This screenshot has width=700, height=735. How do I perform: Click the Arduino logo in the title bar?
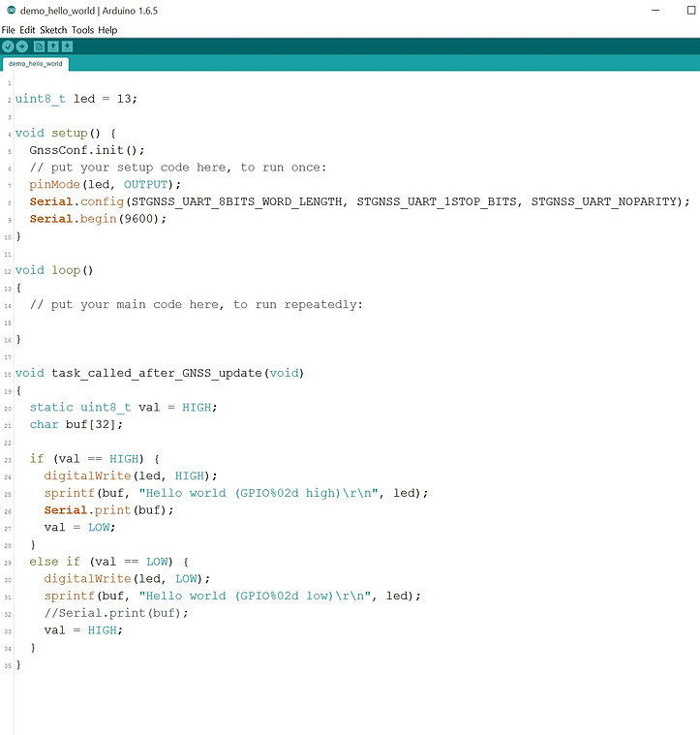(x=12, y=10)
